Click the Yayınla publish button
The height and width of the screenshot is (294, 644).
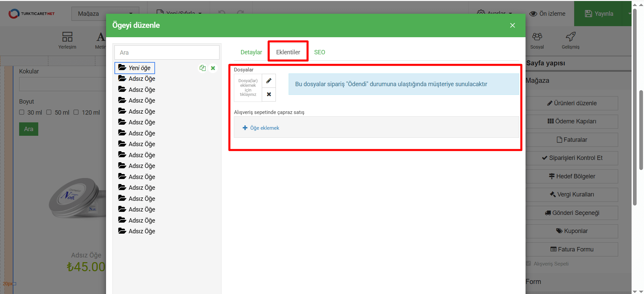[599, 14]
